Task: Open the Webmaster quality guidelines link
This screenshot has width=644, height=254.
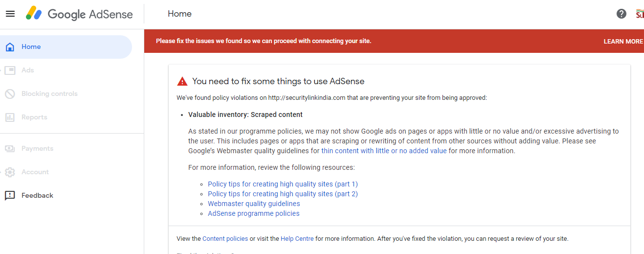Action: (254, 204)
